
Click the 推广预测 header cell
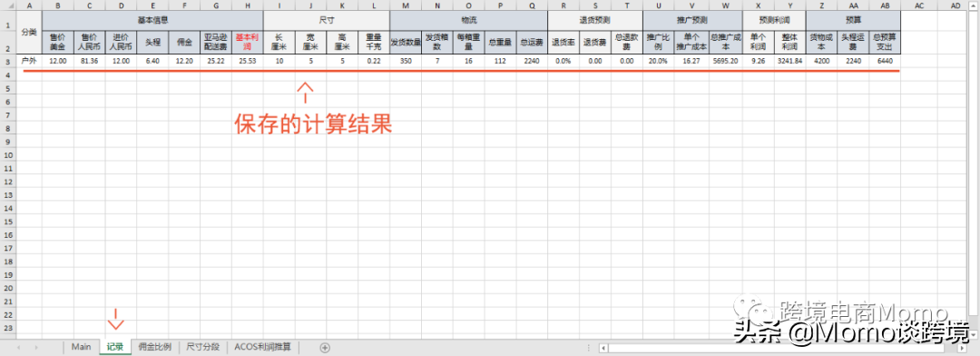coord(692,20)
